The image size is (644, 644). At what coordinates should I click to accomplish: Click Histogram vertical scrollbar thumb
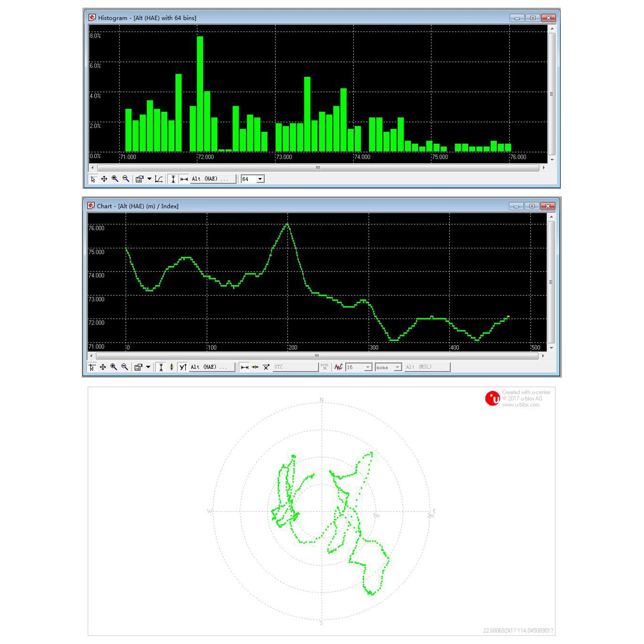tap(552, 94)
